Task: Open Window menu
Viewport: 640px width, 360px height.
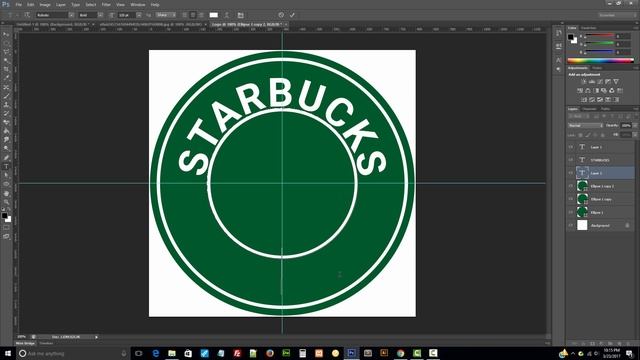Action: click(x=138, y=4)
